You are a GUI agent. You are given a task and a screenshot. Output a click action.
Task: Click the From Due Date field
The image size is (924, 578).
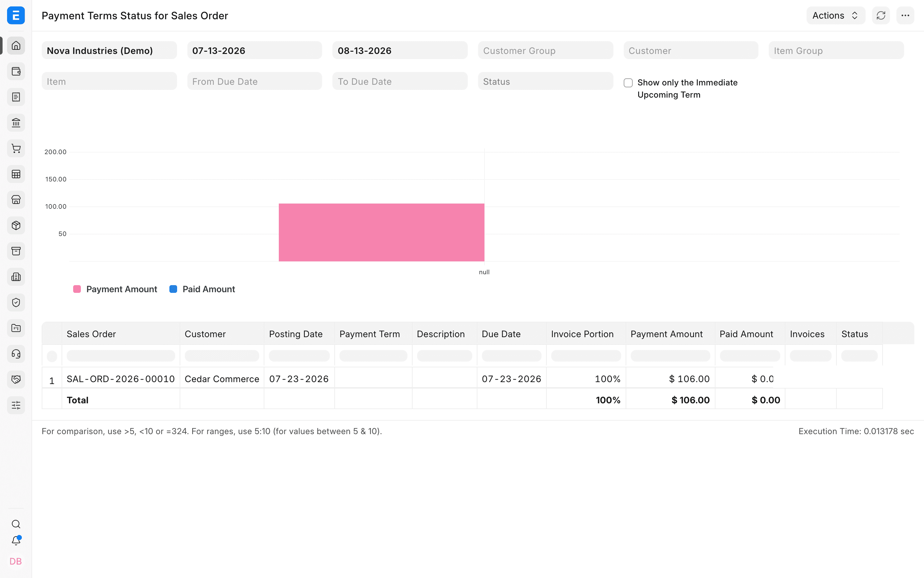tap(254, 82)
